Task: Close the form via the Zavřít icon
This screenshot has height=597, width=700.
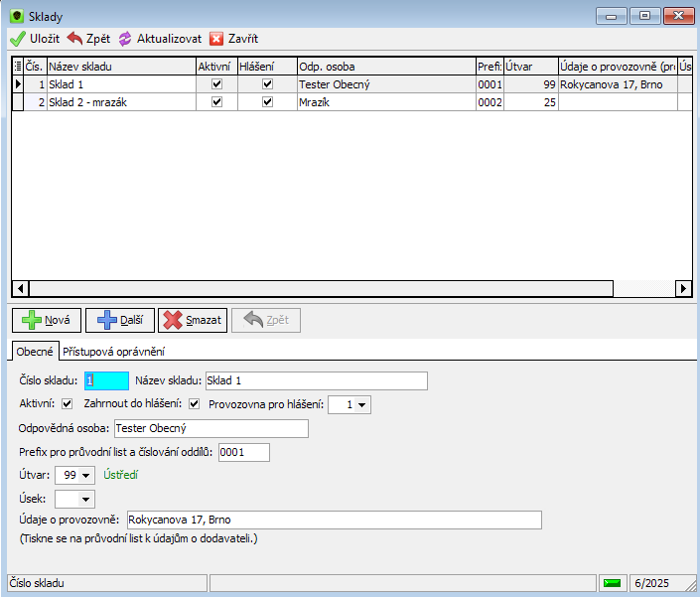Action: 216,39
